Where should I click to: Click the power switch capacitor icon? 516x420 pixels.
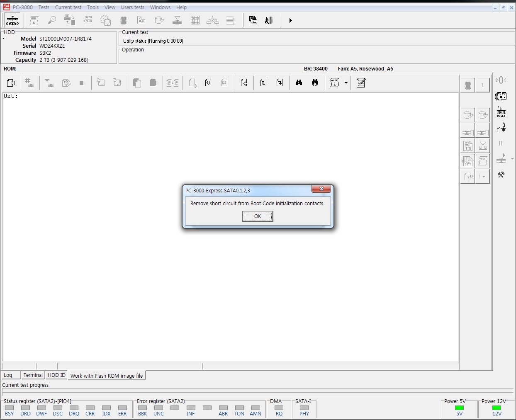[x=501, y=128]
